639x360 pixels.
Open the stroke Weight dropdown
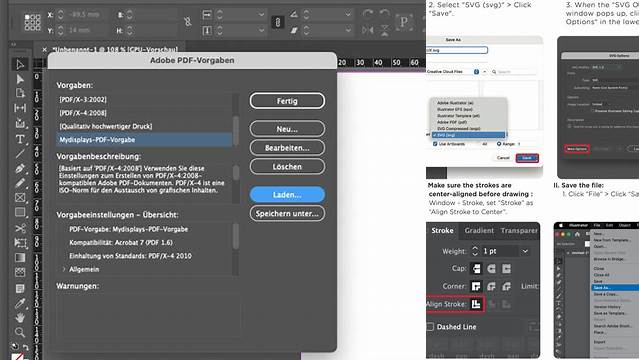click(525, 251)
